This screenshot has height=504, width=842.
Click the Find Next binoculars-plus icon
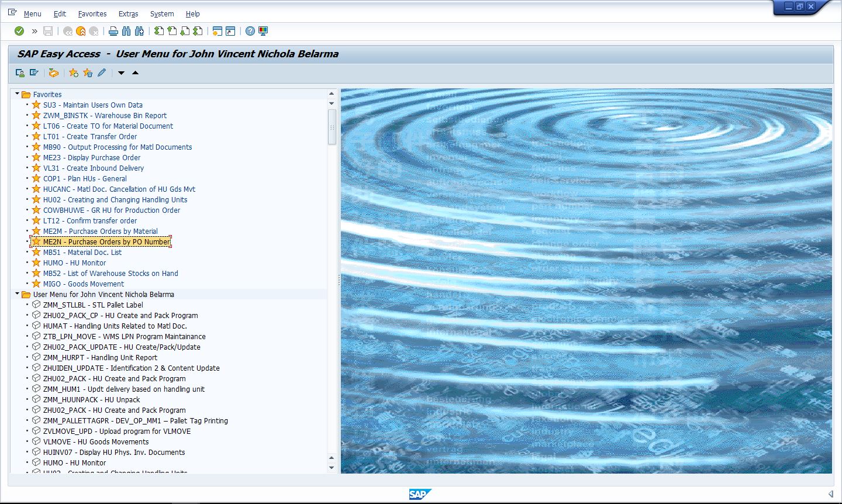(139, 31)
